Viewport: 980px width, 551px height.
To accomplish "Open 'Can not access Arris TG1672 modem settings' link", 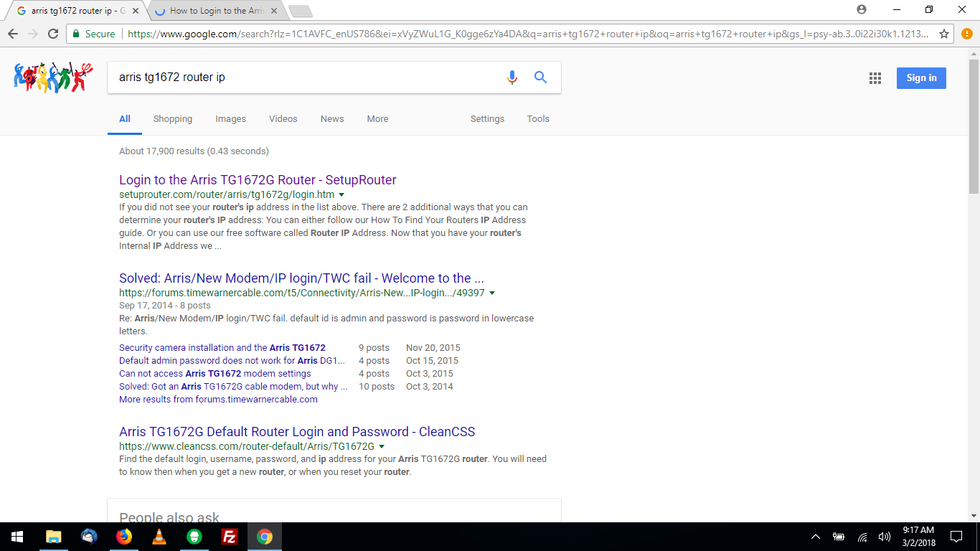I will (215, 374).
